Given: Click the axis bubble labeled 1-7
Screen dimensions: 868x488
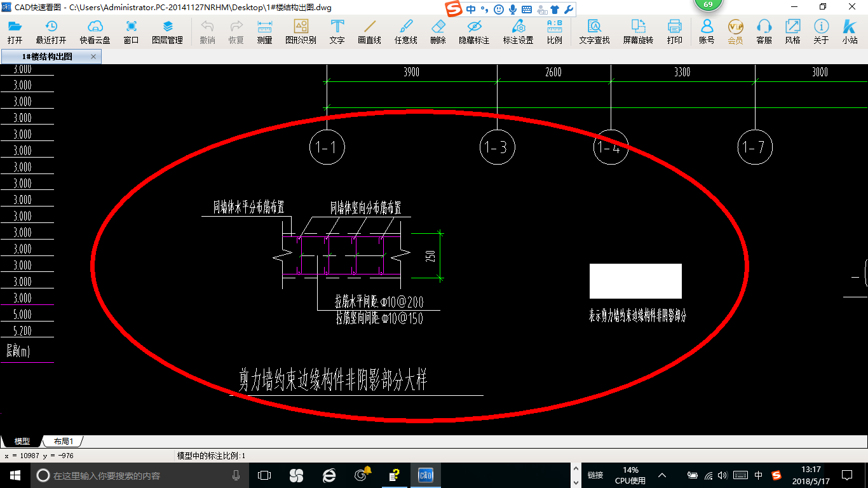Looking at the screenshot, I should [x=755, y=147].
